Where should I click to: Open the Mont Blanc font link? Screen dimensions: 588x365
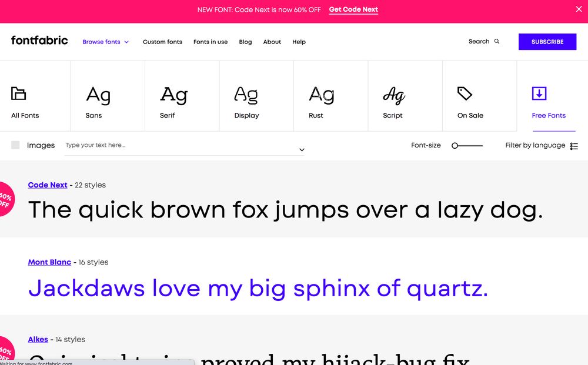click(x=49, y=262)
